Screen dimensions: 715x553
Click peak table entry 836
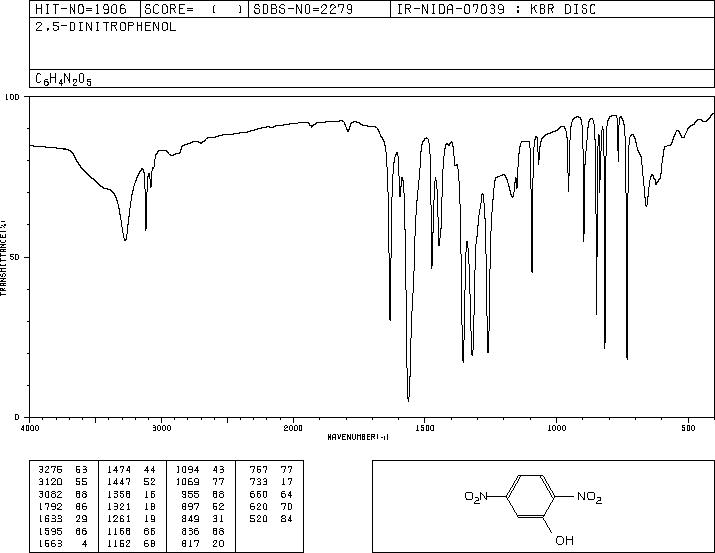[190, 532]
